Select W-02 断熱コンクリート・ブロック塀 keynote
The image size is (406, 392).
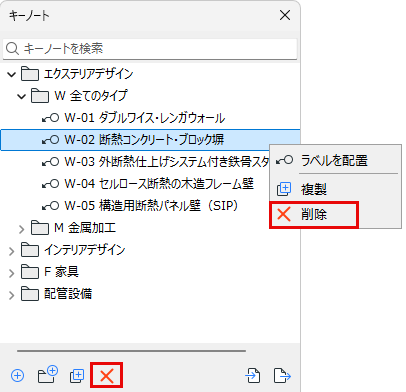(150, 140)
